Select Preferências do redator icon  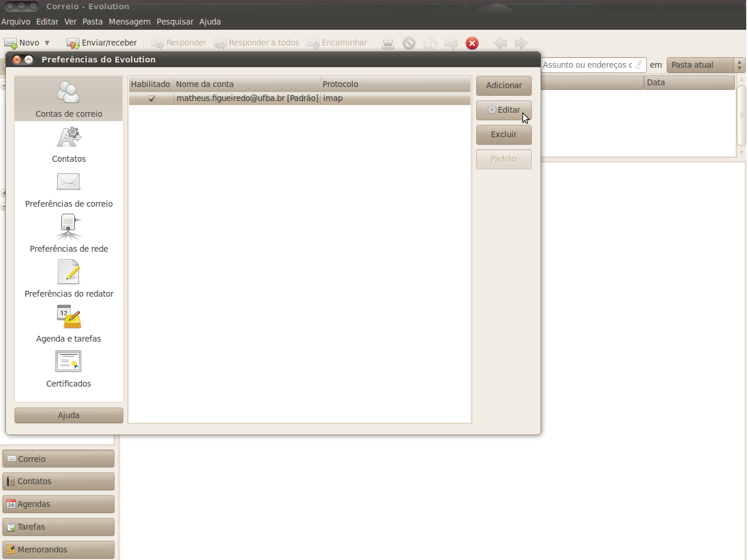pos(68,279)
